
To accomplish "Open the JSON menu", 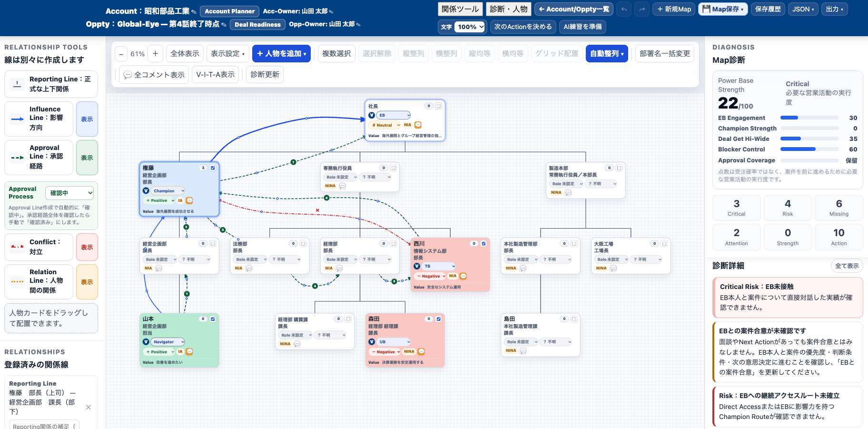I will coord(803,9).
